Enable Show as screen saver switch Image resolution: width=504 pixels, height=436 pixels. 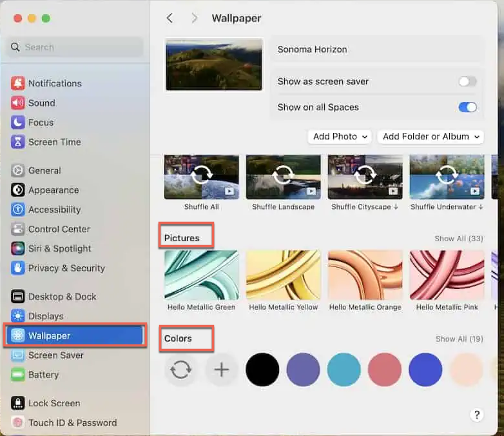[x=467, y=81]
